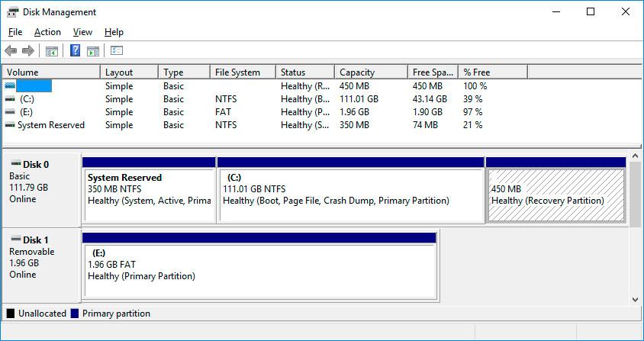Click the vertical scrollbar thumb in disk pane

635,194
